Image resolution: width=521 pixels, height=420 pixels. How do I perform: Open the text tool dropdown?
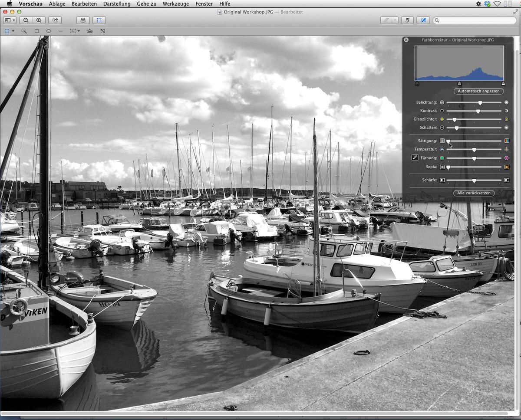[75, 31]
